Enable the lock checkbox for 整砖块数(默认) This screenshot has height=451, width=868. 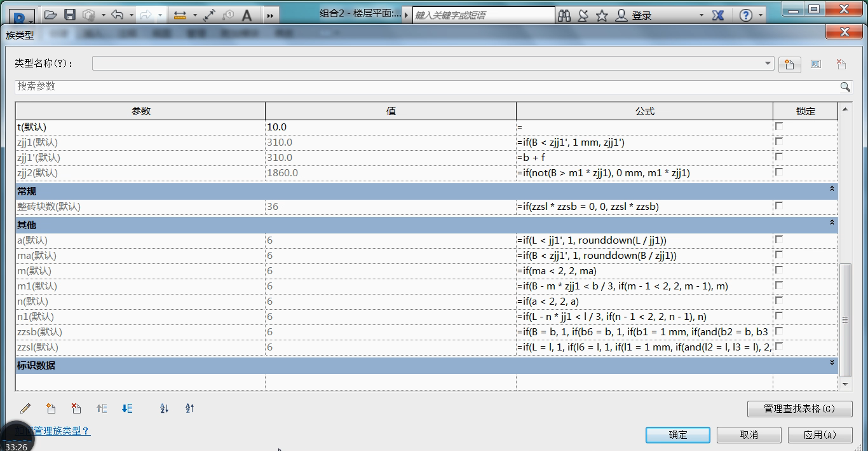779,206
